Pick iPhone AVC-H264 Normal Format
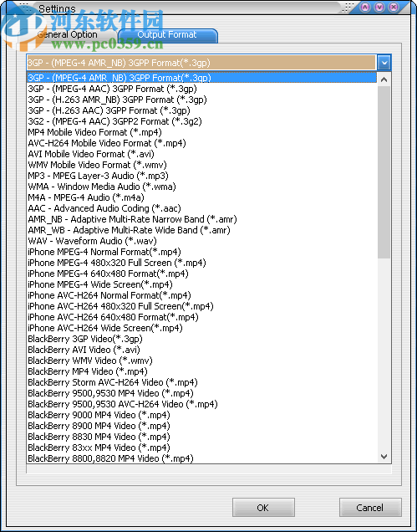Screen dimensions: 417x532 (201, 295)
